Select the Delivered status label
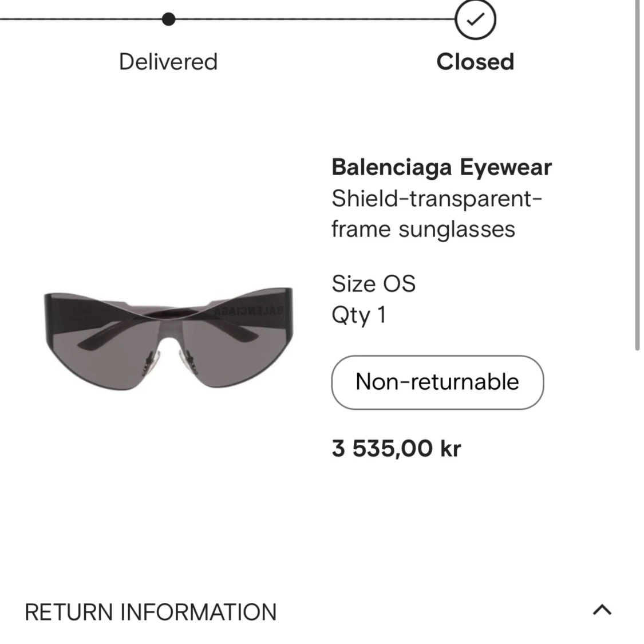Image resolution: width=644 pixels, height=644 pixels. pyautogui.click(x=168, y=62)
